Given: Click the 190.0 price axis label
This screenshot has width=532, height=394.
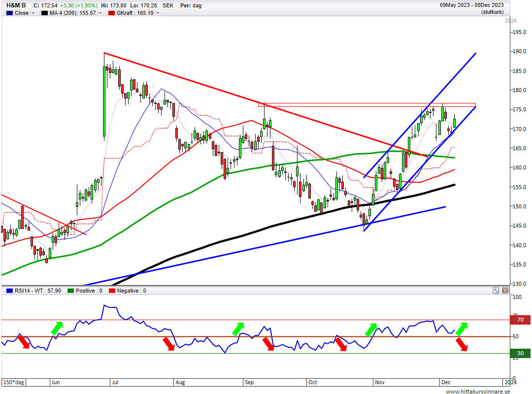Looking at the screenshot, I should (519, 52).
